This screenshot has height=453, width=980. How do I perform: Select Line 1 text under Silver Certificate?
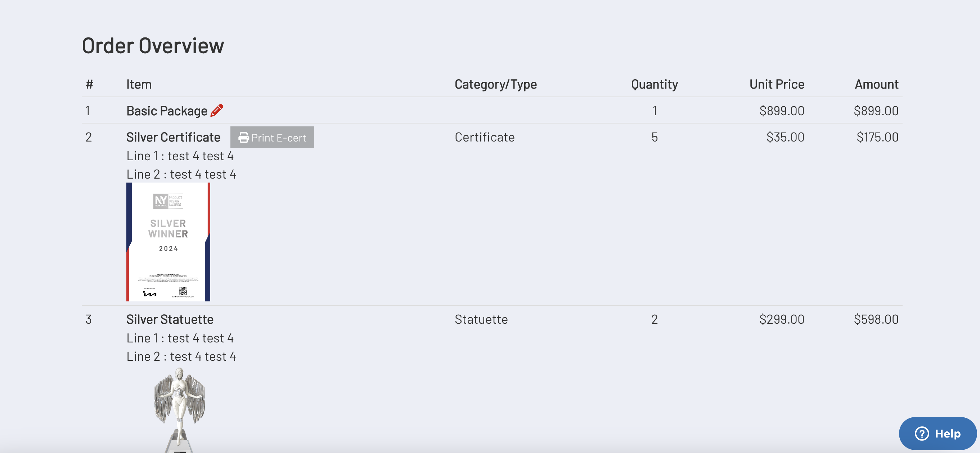coord(180,156)
